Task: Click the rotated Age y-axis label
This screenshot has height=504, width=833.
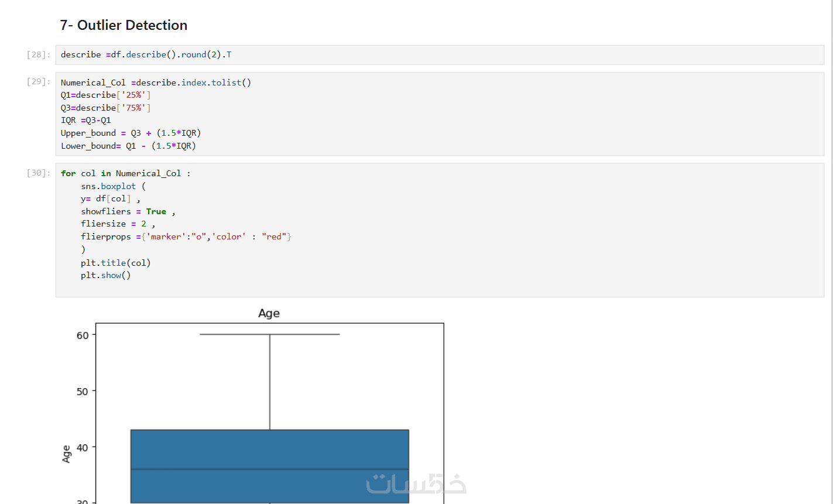Action: point(66,454)
